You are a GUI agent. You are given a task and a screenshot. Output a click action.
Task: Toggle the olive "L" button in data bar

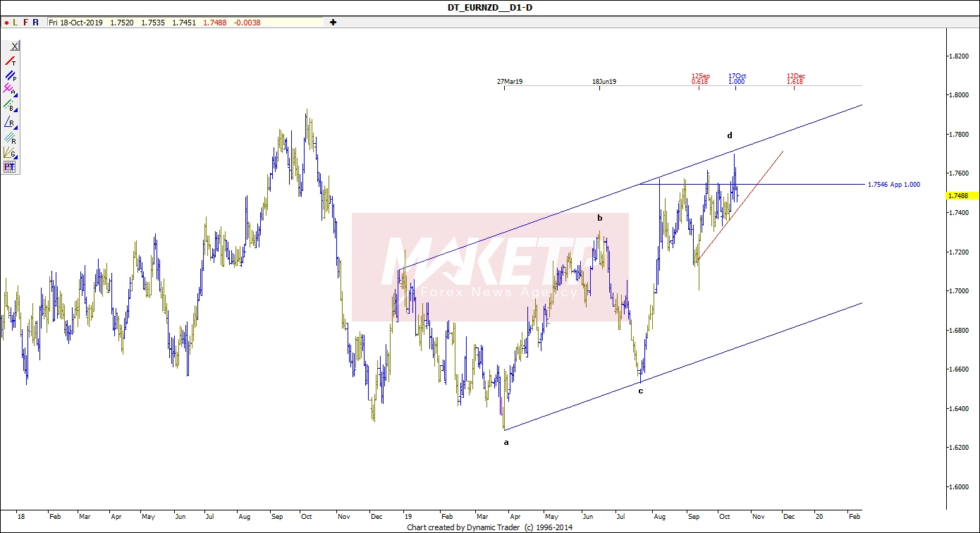16,23
